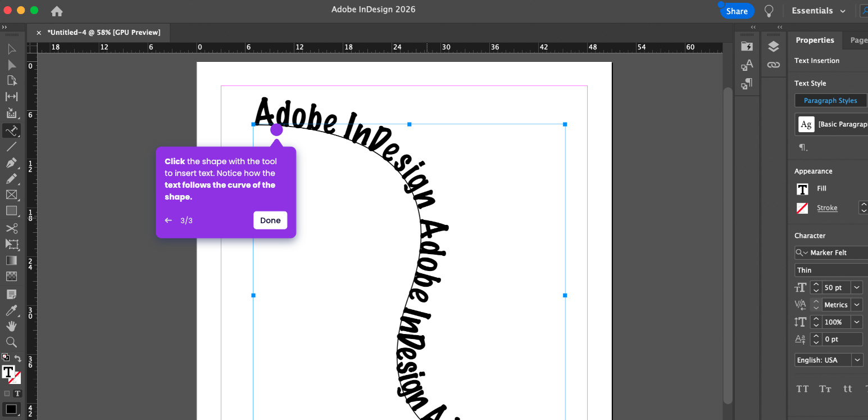Click the vertical canvas scrollbar
This screenshot has height=420, width=868.
[728, 245]
